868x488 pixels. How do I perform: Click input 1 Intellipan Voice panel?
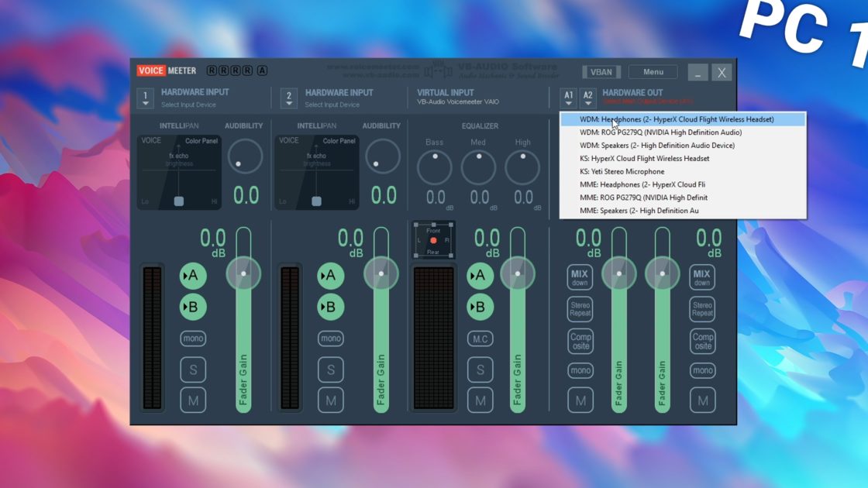tap(179, 173)
